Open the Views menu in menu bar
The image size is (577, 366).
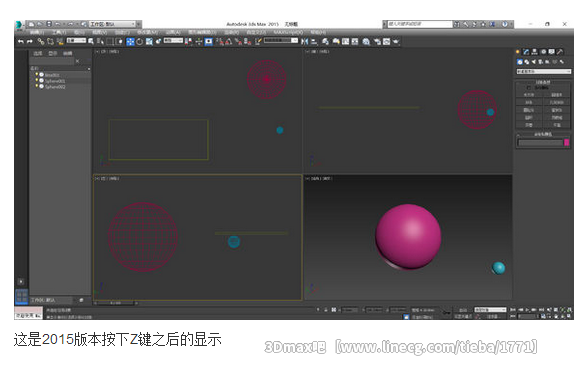99,32
